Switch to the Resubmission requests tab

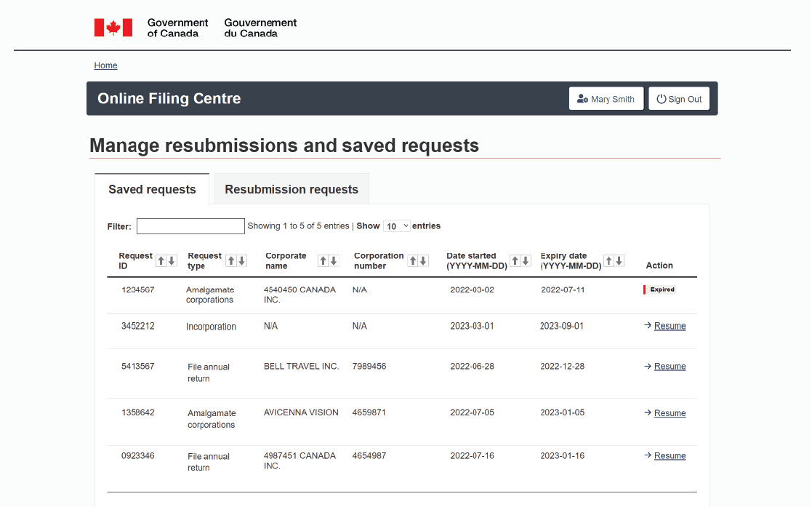(x=291, y=188)
